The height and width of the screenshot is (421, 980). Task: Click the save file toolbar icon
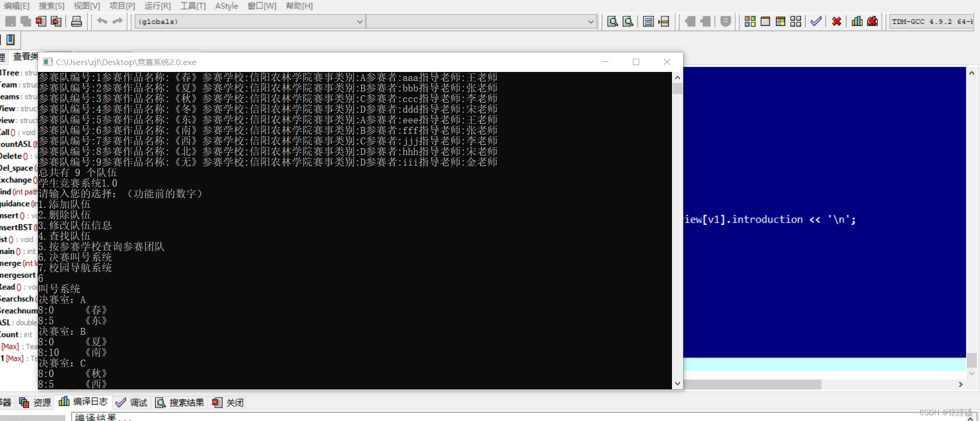(10, 21)
